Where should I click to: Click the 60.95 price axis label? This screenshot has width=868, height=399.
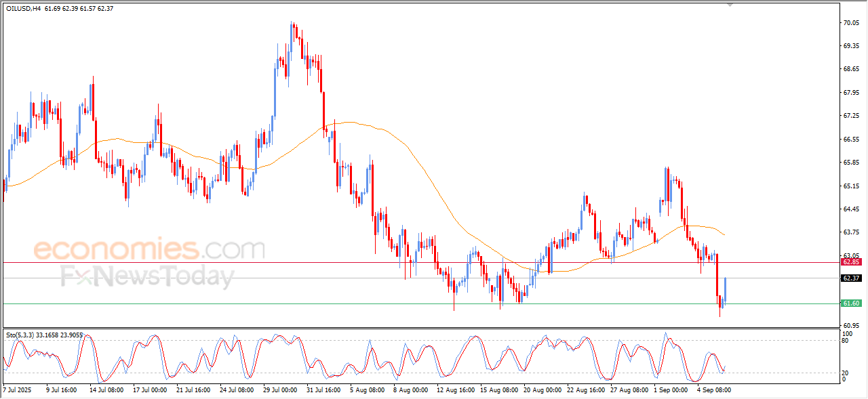852,326
